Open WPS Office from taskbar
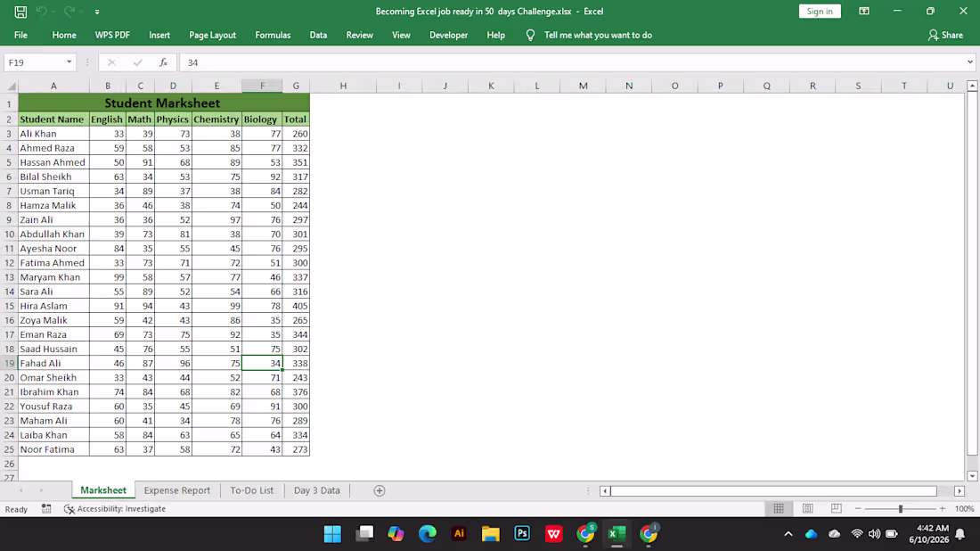The width and height of the screenshot is (980, 551). coord(554,533)
